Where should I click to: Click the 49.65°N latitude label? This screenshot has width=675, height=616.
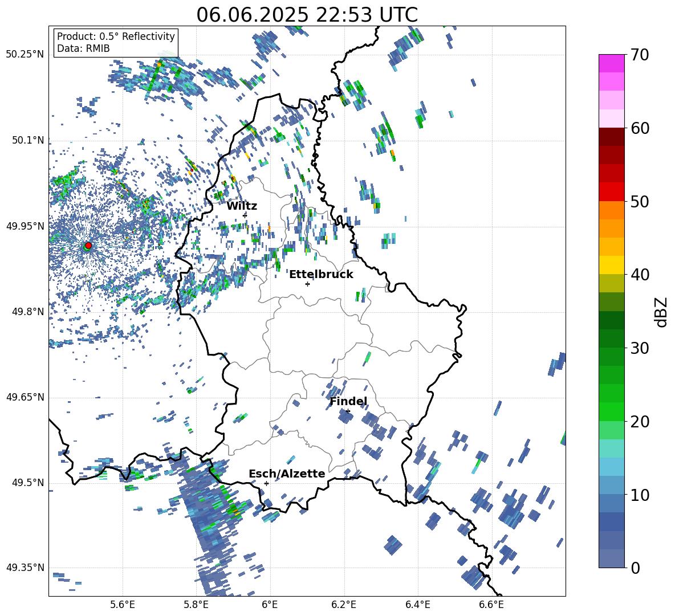pos(25,397)
